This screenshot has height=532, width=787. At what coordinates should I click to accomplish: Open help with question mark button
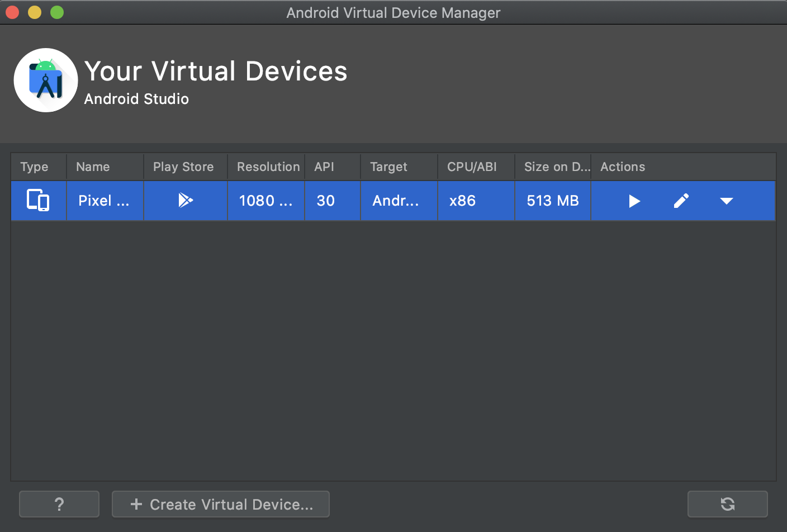click(59, 504)
